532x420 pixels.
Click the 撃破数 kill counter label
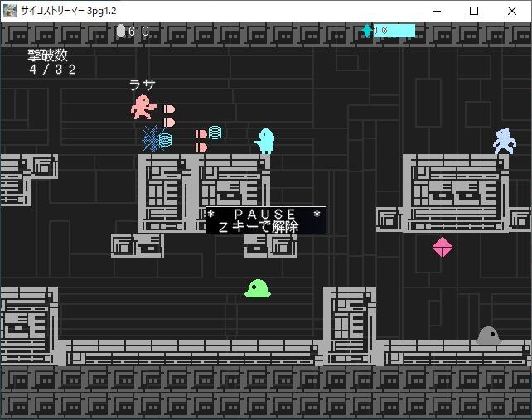[48, 55]
